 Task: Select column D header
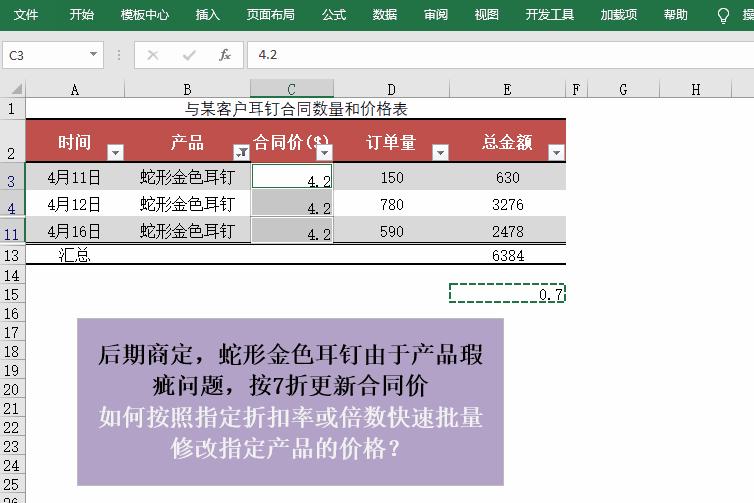click(x=391, y=89)
